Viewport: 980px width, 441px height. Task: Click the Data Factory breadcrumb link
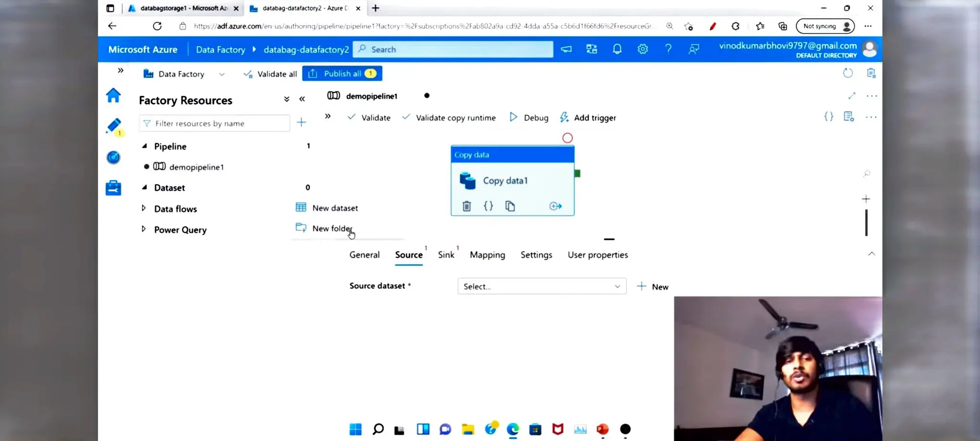point(221,49)
